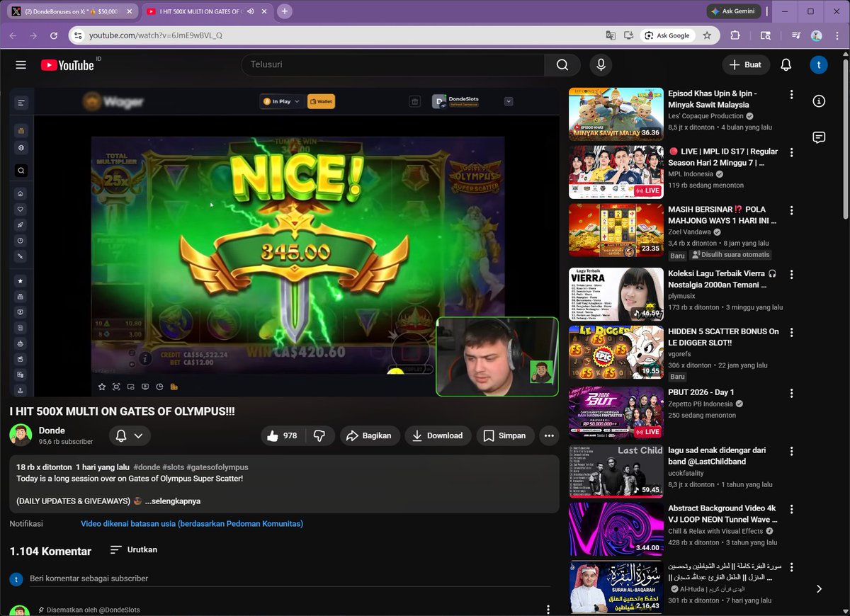Open the media controls icon in Chrome toolbar
This screenshot has height=616, width=850.
tap(796, 35)
